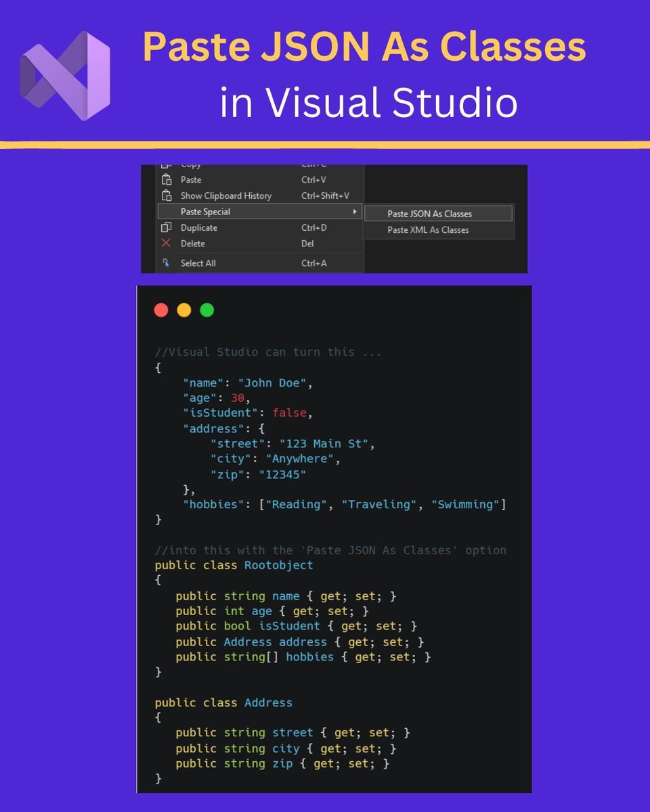The image size is (650, 812).
Task: Click the Select All cursor icon
Action: 167,263
